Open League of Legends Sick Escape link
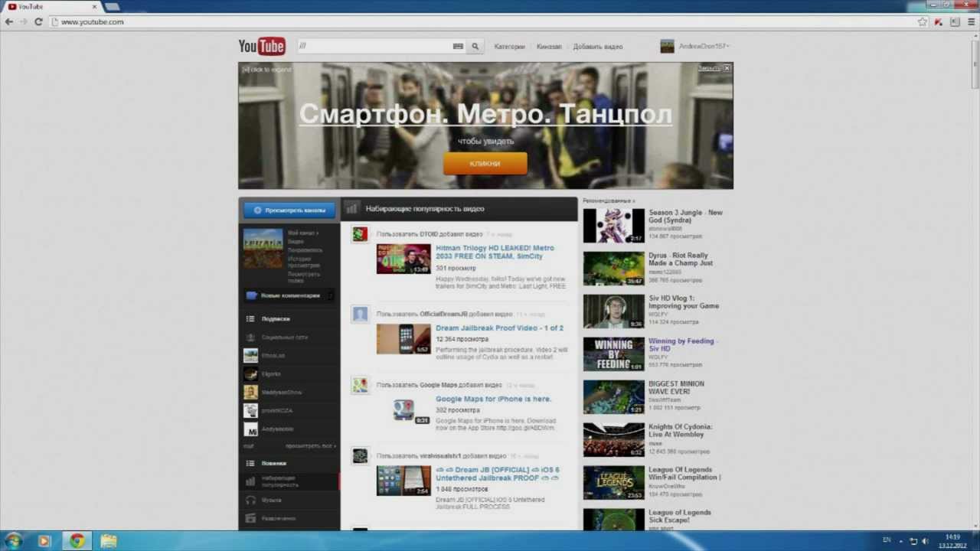 679,517
